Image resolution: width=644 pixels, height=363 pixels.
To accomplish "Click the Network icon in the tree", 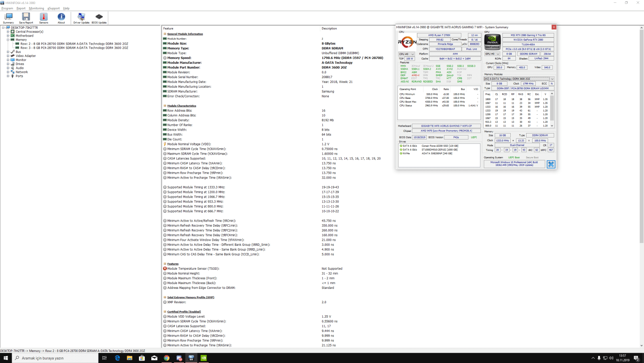I will (13, 72).
